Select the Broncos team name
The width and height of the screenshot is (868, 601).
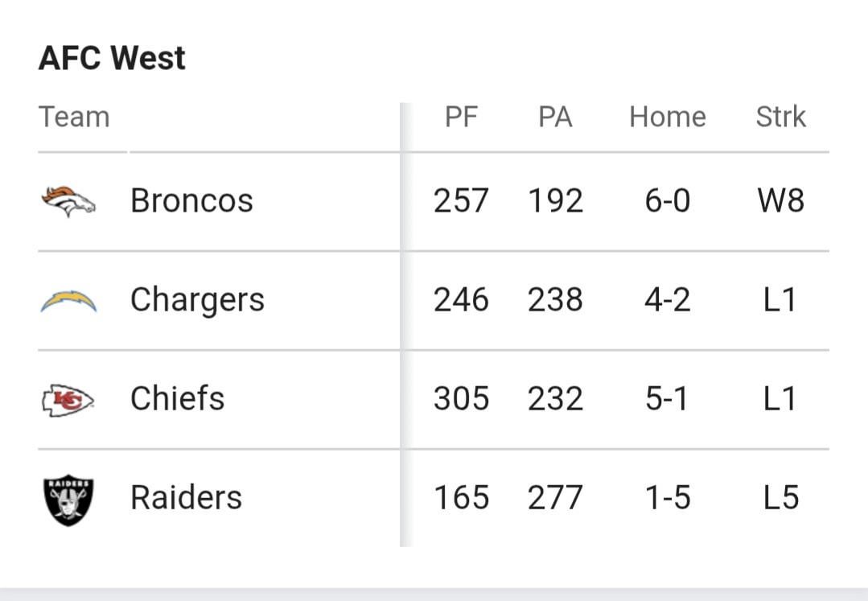click(191, 200)
